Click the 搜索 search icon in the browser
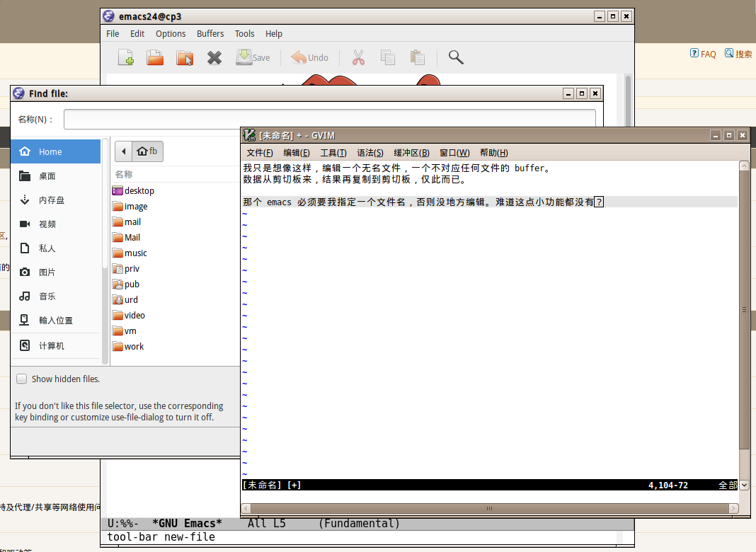Image resolution: width=756 pixels, height=552 pixels. point(729,53)
